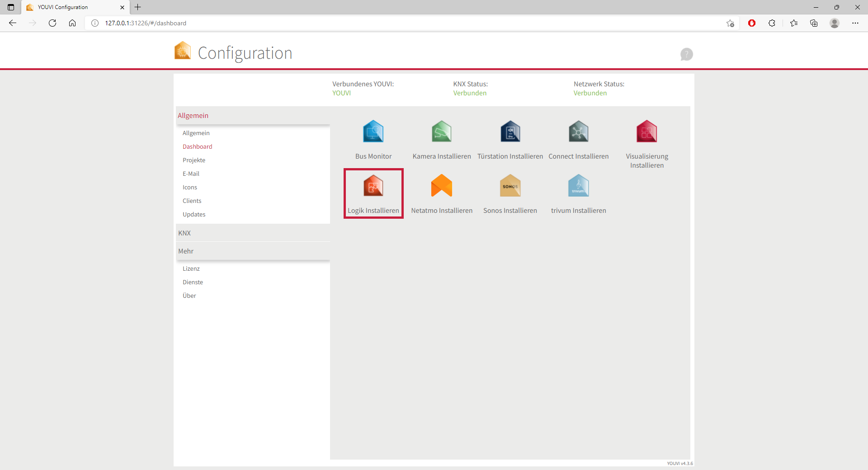Select the Allgemein sub-item in sidebar
This screenshot has height=470, width=868.
[x=196, y=133]
